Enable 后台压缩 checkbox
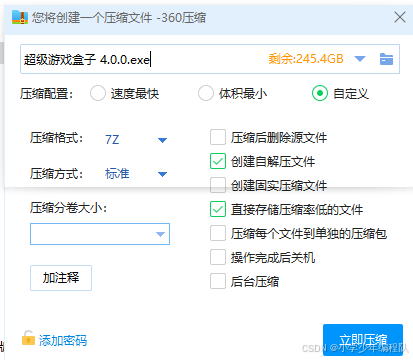The height and width of the screenshot is (360, 413). (218, 281)
